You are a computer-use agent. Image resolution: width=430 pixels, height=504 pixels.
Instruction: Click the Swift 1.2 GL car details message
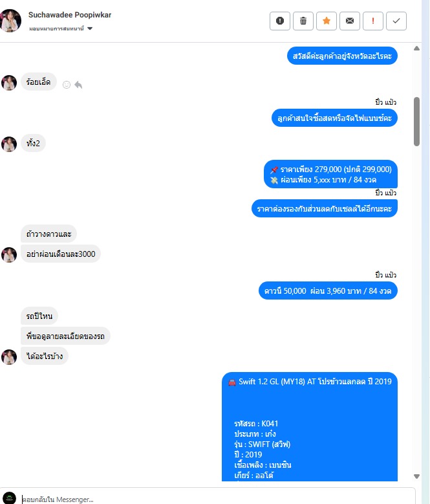pos(310,426)
